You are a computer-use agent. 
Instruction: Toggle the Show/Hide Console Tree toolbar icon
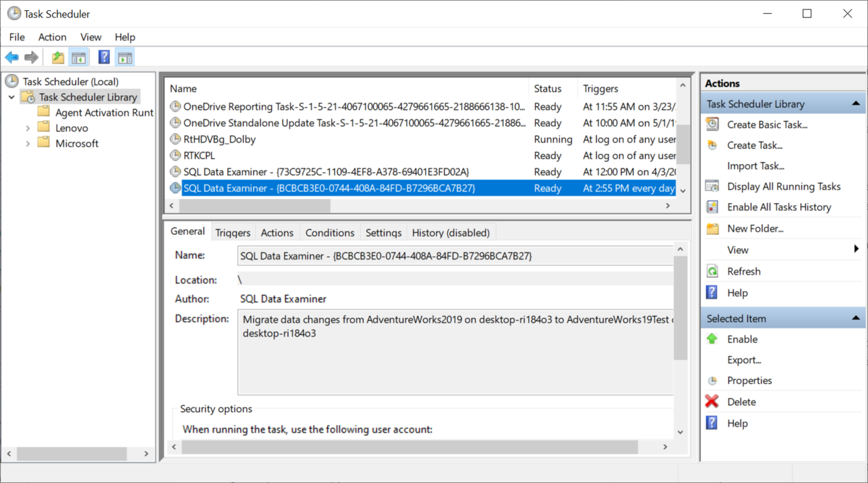pos(78,57)
